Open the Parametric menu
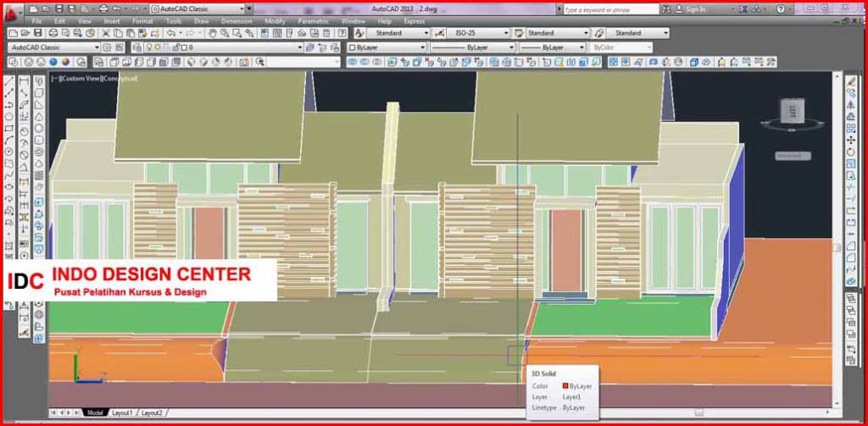The width and height of the screenshot is (868, 426). pyautogui.click(x=313, y=21)
